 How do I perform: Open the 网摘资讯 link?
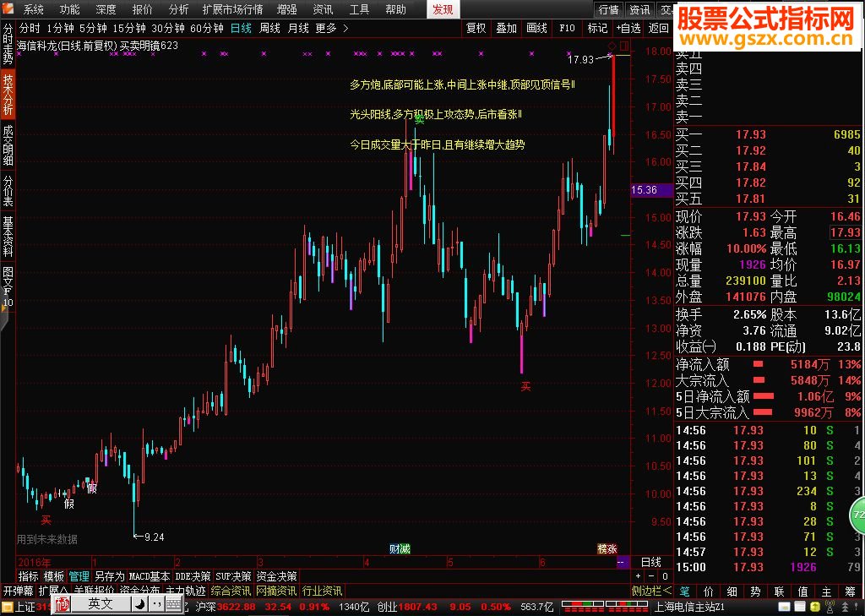click(277, 591)
